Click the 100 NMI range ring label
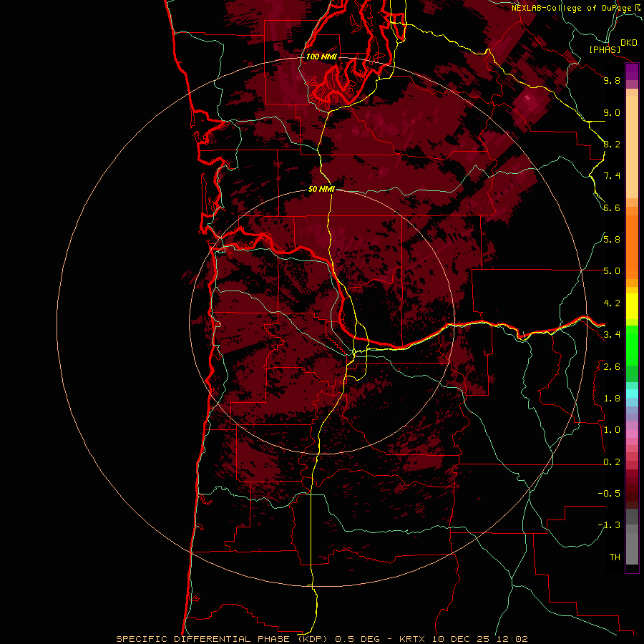The image size is (644, 644). coord(321,57)
